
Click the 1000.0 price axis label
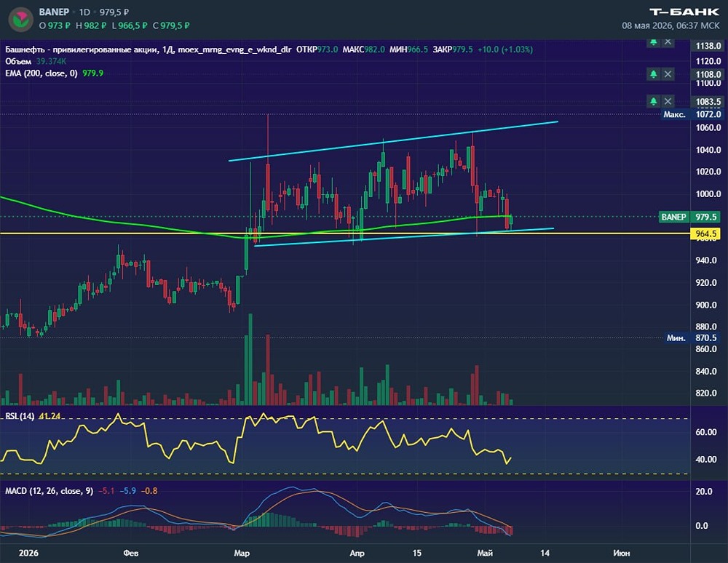tap(708, 194)
